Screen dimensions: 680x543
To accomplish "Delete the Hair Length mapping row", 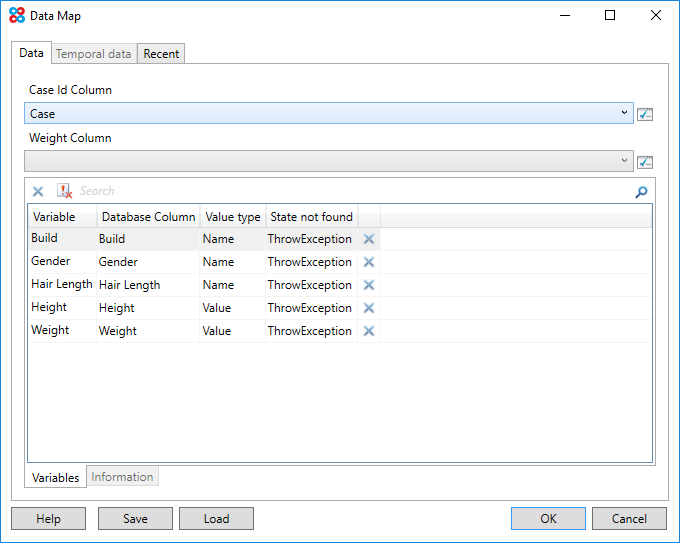I will [368, 285].
